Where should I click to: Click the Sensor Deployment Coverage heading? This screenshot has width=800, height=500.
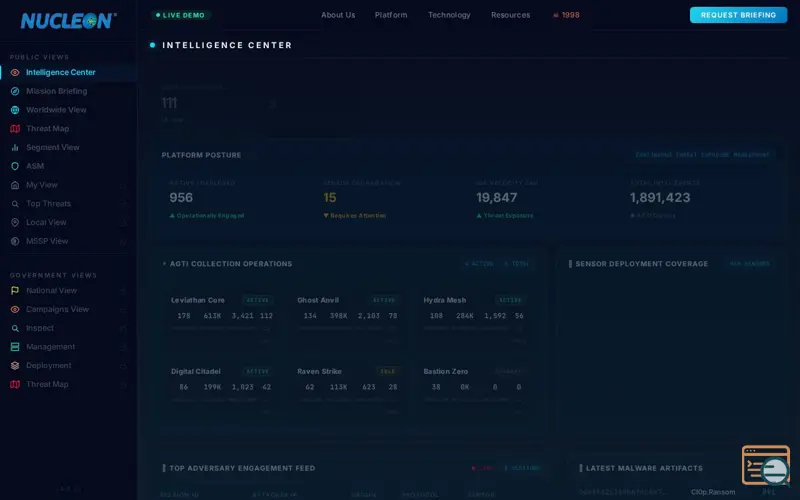click(x=641, y=264)
